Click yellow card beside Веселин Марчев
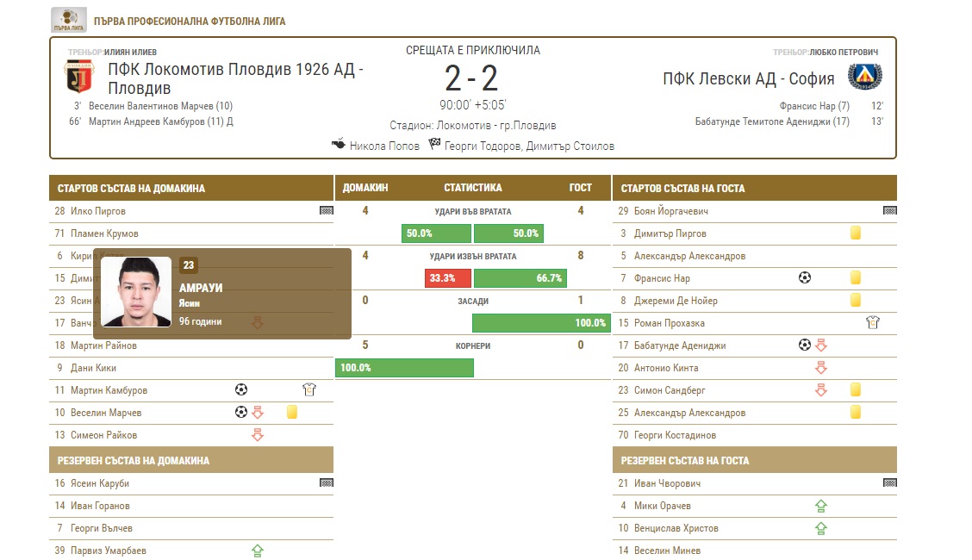 [292, 413]
